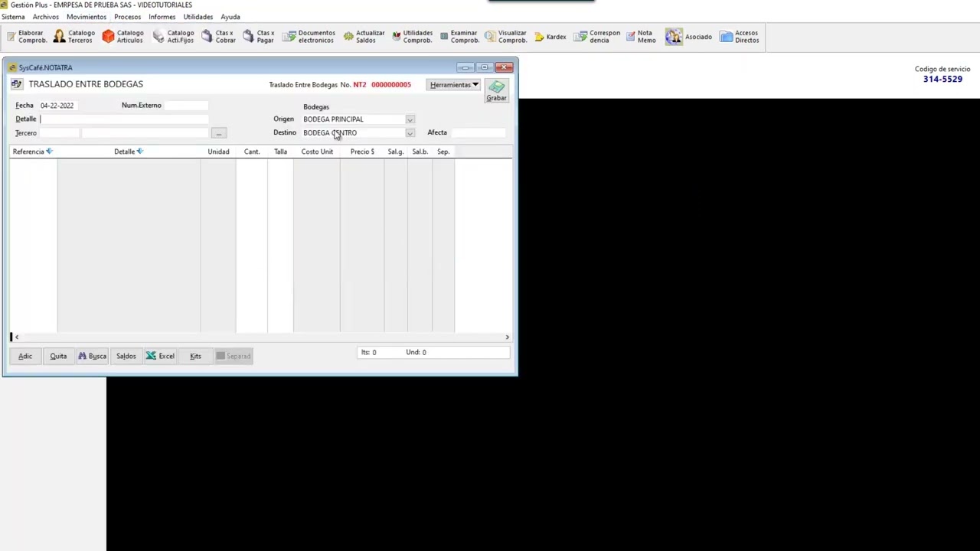Click the Traslado Entre Bodegas title icon
This screenshot has height=551, width=980.
[16, 84]
